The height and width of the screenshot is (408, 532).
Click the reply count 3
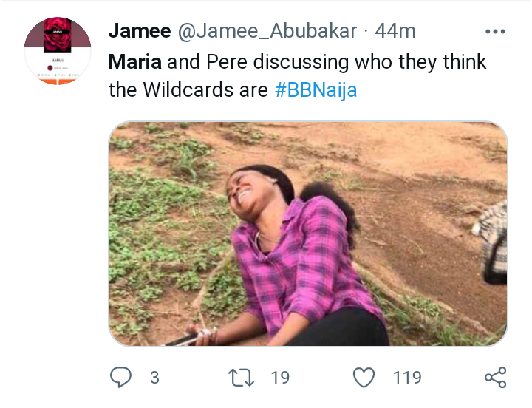pyautogui.click(x=154, y=378)
